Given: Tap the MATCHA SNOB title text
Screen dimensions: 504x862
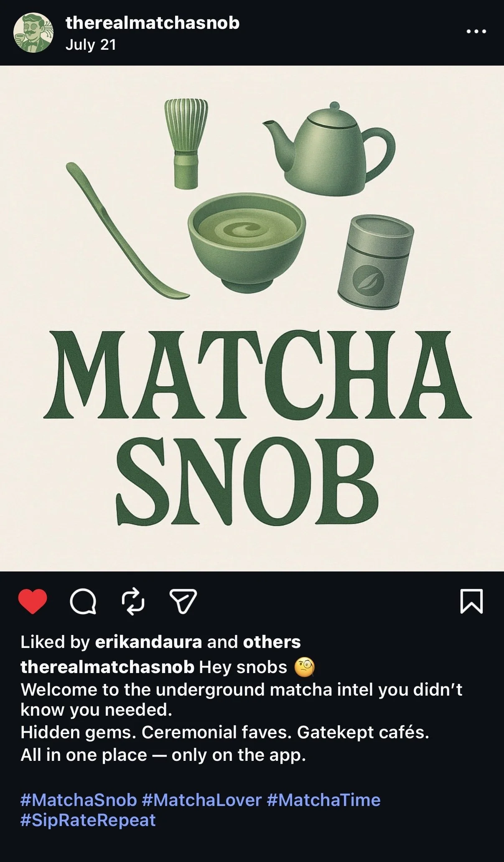Looking at the screenshot, I should coord(257,428).
